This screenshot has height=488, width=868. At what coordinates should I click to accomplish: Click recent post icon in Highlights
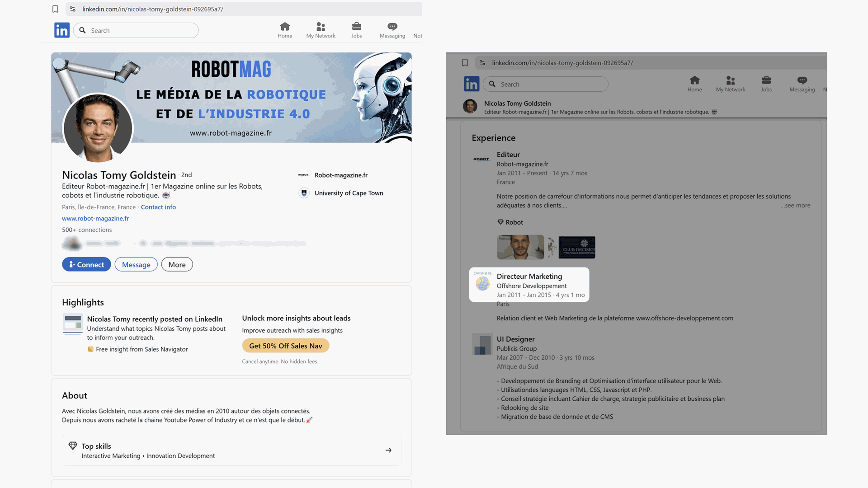[72, 324]
